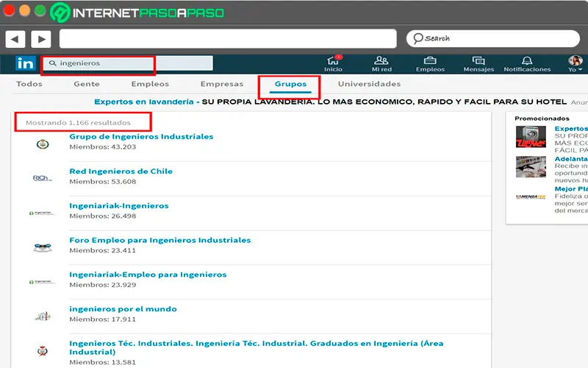
Task: Open Foro Empleo para Ingenieros Industriales
Action: 160,240
